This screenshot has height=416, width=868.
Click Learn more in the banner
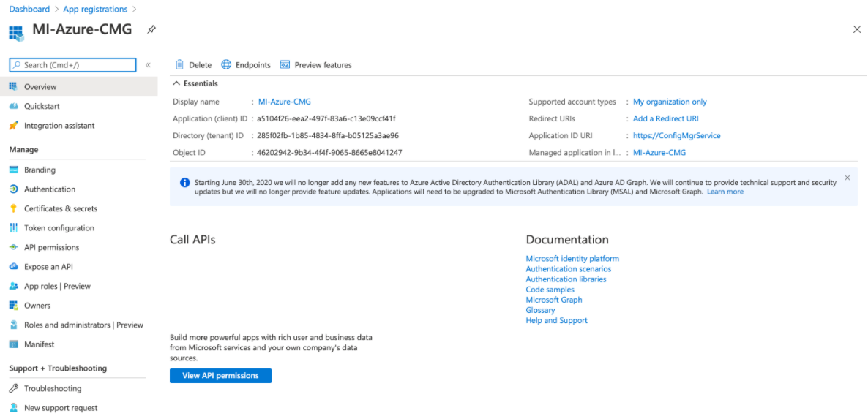tap(725, 192)
